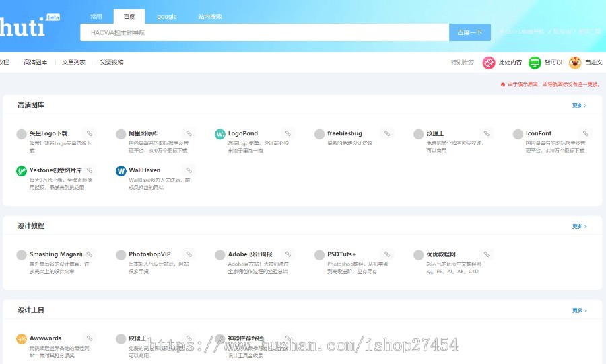Click the chain-link icon on Awwwards card
Viewport: 606px width, 364px height.
90,338
